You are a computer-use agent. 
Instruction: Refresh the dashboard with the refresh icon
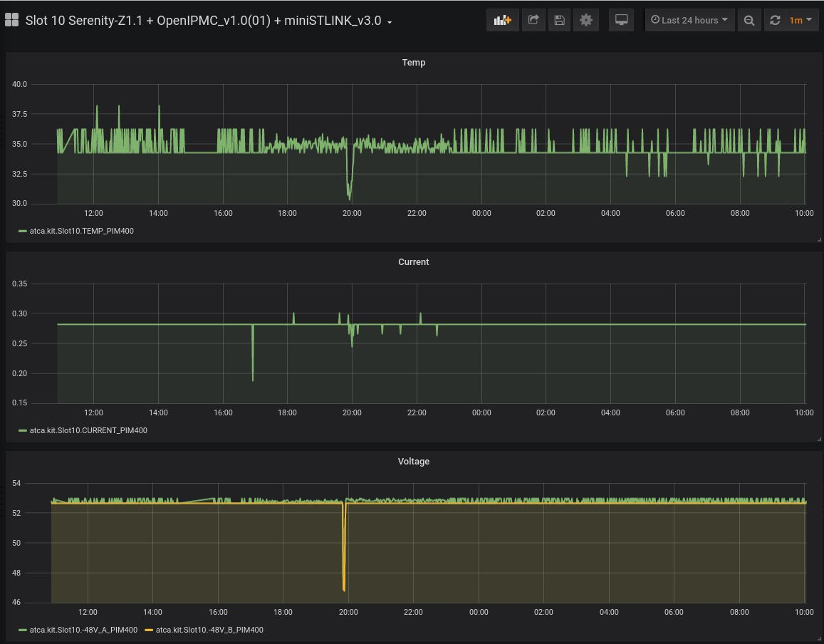click(776, 20)
